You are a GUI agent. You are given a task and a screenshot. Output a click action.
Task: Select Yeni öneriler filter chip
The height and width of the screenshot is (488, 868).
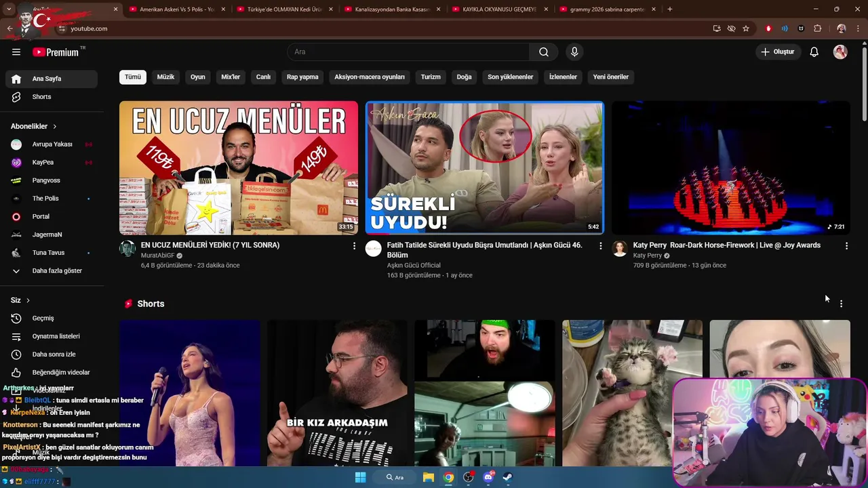click(x=611, y=77)
